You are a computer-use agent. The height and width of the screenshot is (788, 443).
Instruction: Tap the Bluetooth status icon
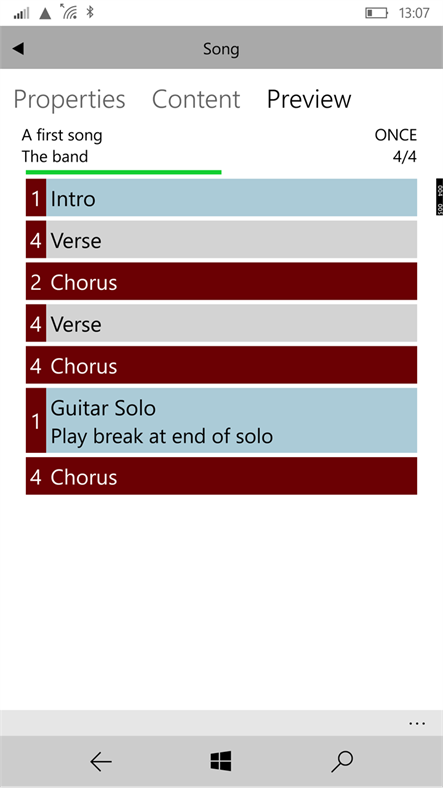tap(90, 12)
